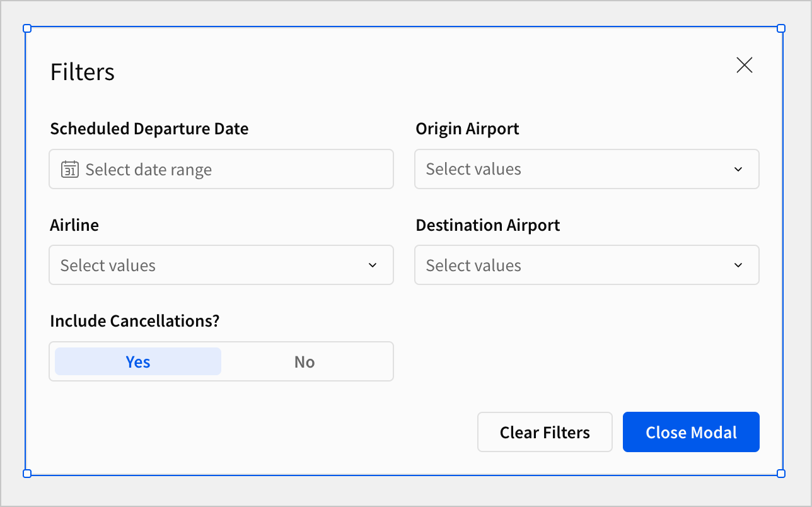The image size is (812, 507).
Task: Click the 'Select date range' input field
Action: pyautogui.click(x=233, y=170)
